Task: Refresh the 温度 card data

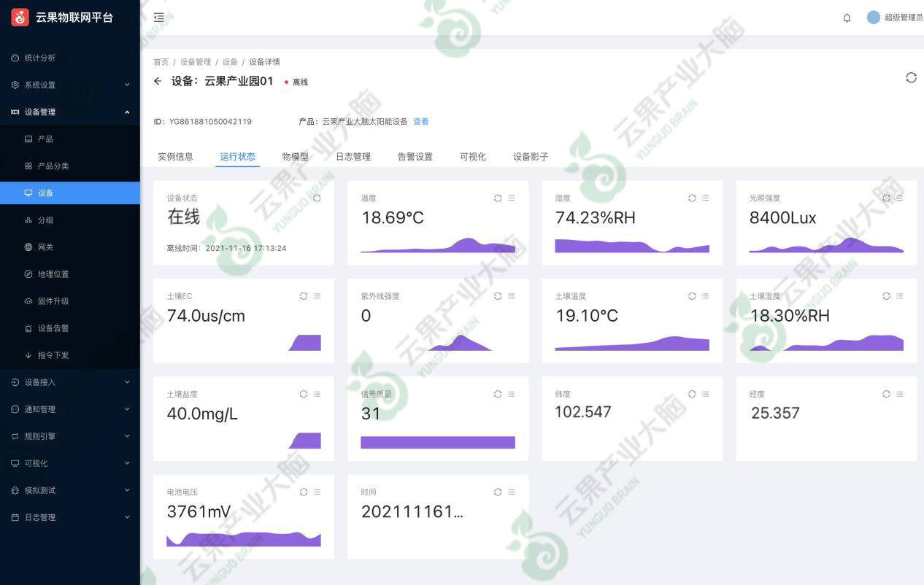Action: point(498,198)
